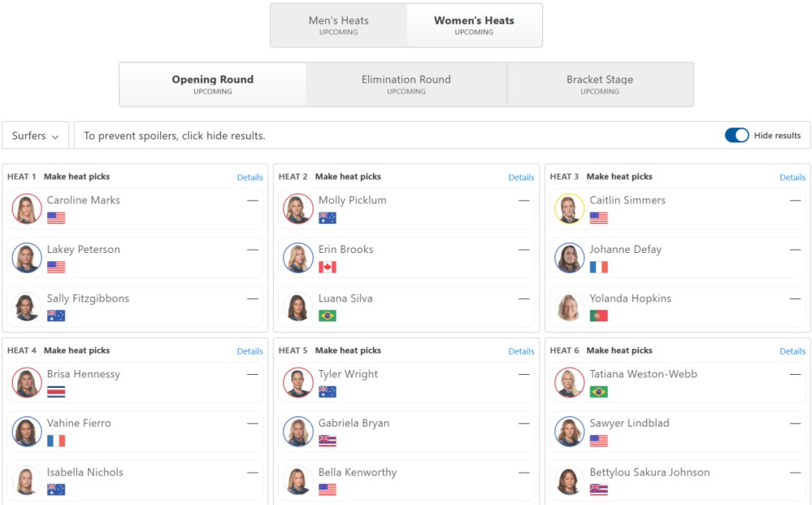Open the Bracket Stage tab
This screenshot has height=505, width=812.
click(600, 85)
